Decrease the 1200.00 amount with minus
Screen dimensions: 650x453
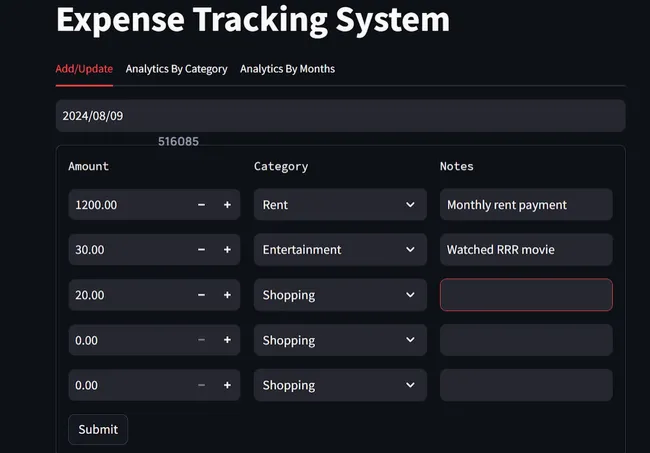(201, 205)
